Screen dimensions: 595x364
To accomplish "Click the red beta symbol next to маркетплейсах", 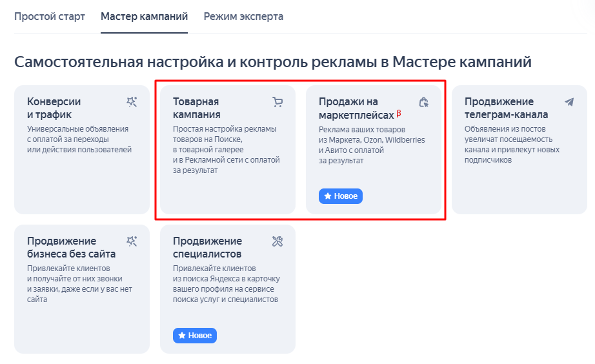I will [399, 113].
